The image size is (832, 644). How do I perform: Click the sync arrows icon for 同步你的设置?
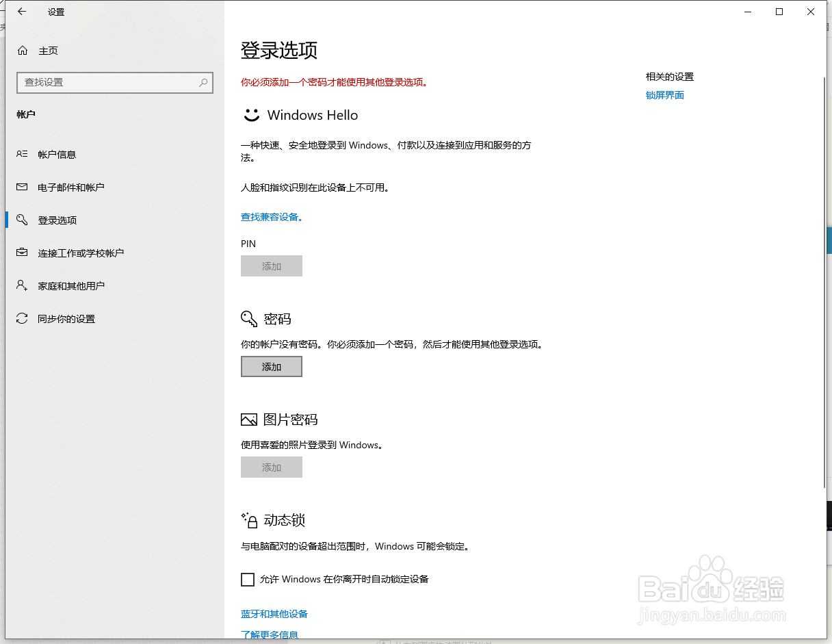[x=23, y=319]
